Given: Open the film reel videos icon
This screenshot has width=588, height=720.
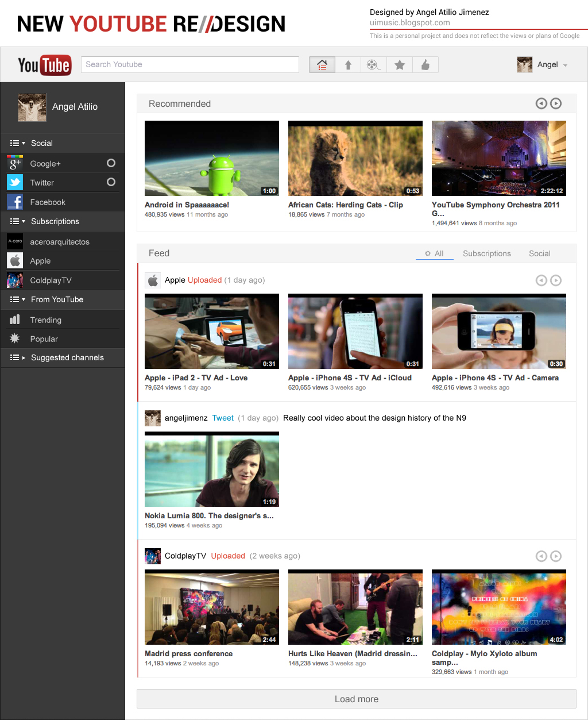Looking at the screenshot, I should tap(374, 65).
